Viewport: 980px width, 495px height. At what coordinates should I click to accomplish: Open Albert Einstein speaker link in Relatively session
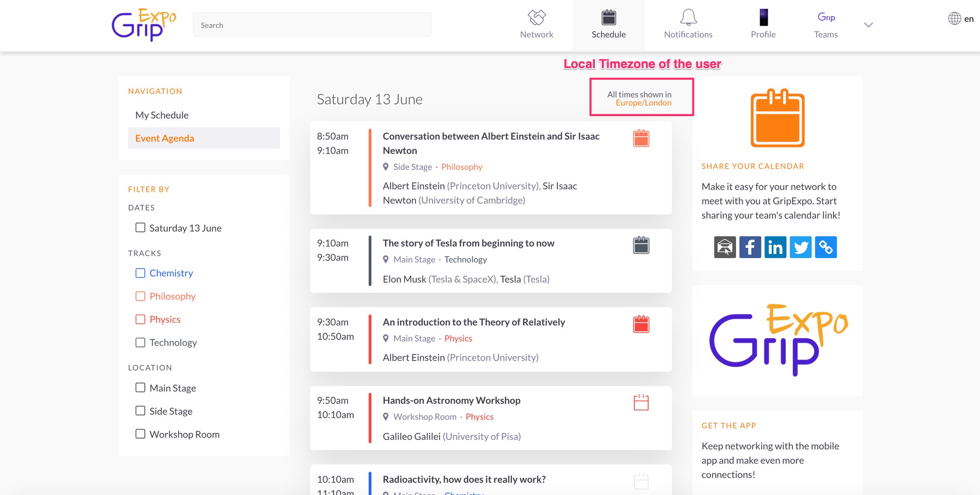[414, 358]
